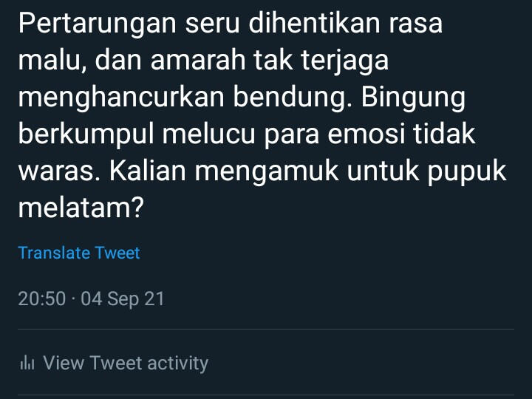Viewport: 532px width, 399px height.
Task: Select the word Bingung in the tweet
Action: 413,98
